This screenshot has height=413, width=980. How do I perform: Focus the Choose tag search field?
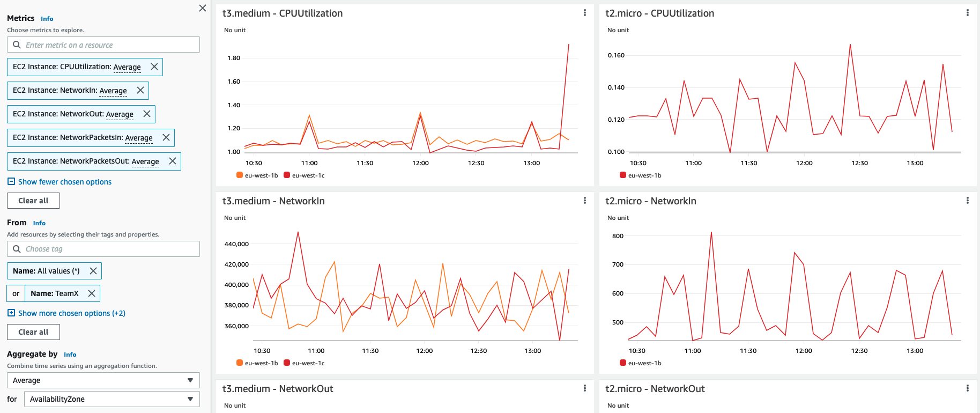click(x=103, y=249)
